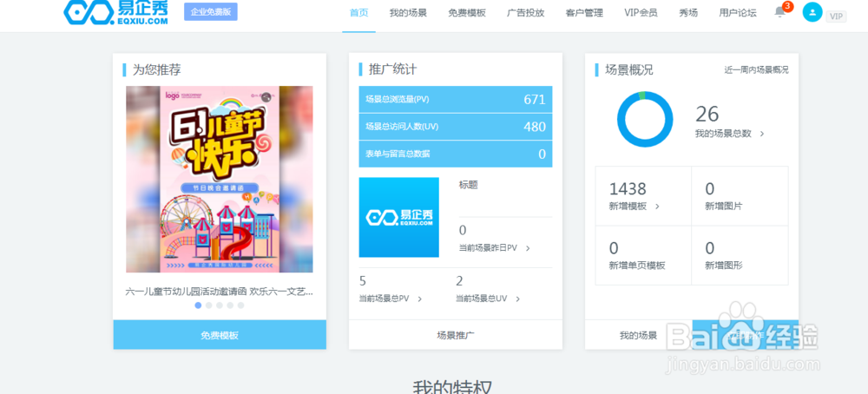Go to the 首页 tab

click(358, 13)
